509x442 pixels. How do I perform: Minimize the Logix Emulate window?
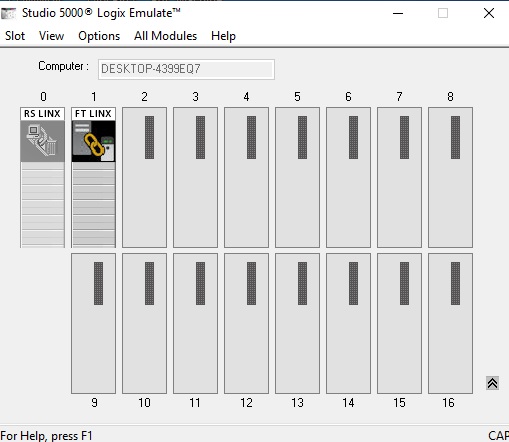pos(398,13)
